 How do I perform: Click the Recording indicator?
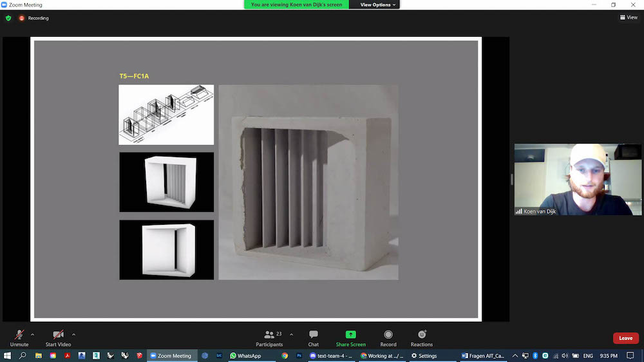click(x=33, y=18)
